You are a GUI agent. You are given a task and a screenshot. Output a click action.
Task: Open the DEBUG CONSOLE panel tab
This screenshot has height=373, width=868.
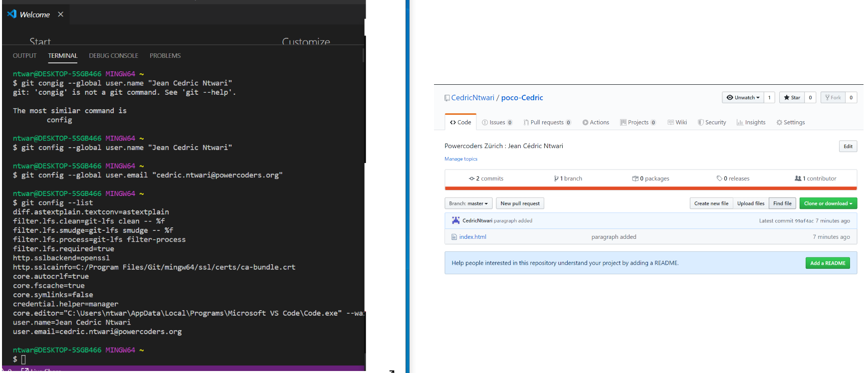(114, 55)
